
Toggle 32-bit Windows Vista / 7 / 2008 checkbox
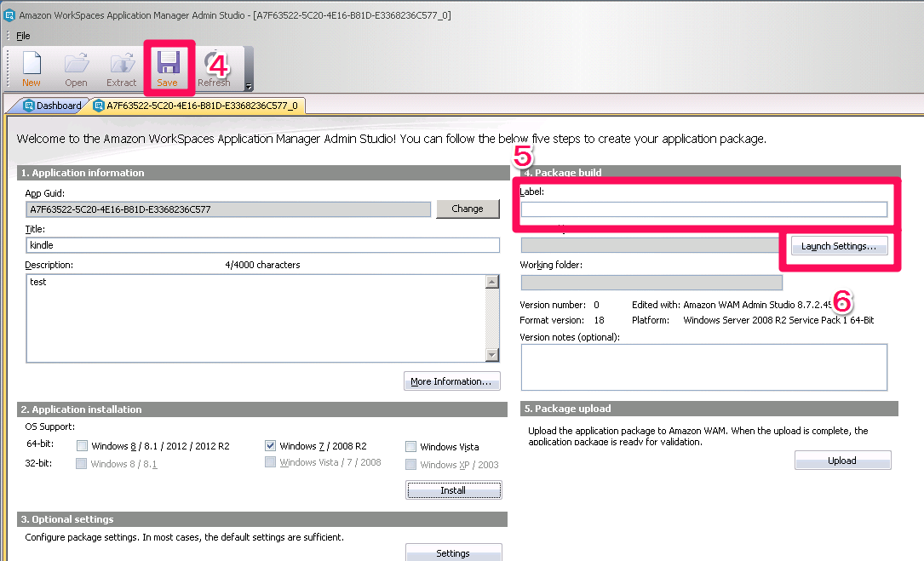(x=270, y=462)
